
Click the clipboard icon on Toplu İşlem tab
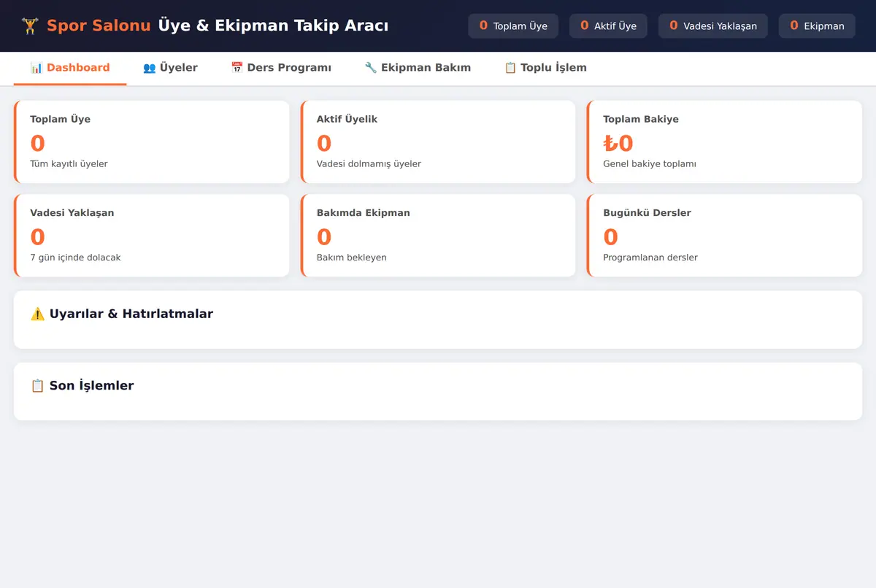point(510,68)
